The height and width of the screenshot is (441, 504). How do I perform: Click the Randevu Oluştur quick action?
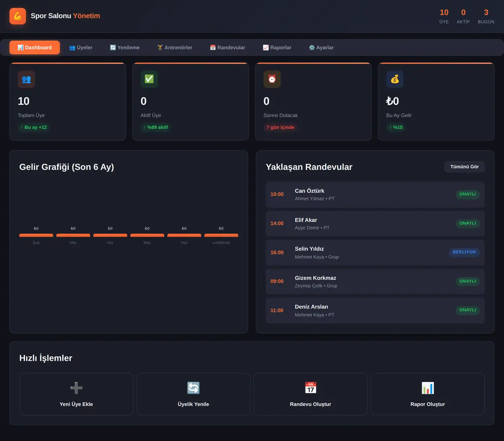pos(310,394)
